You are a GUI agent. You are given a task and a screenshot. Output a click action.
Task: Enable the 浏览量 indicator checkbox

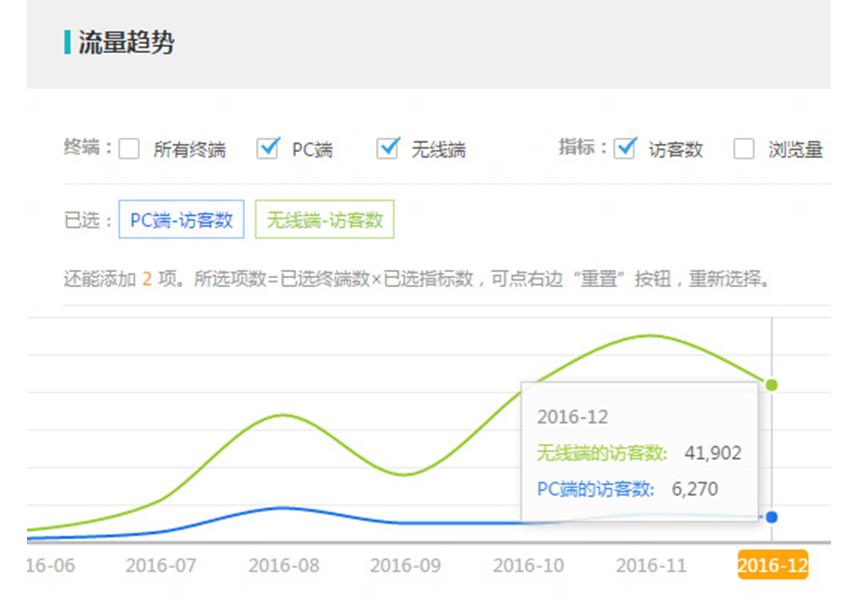coord(743,150)
